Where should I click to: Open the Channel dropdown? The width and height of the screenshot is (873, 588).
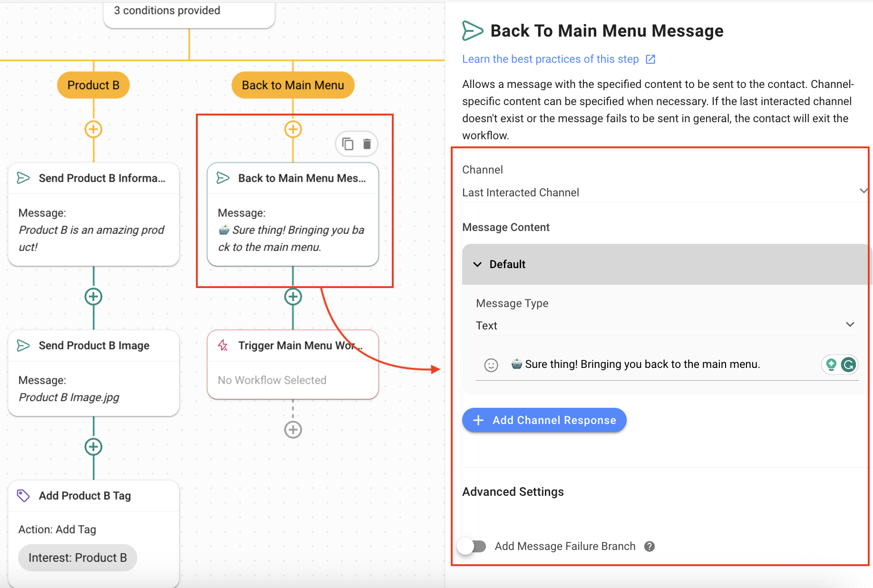(x=663, y=192)
